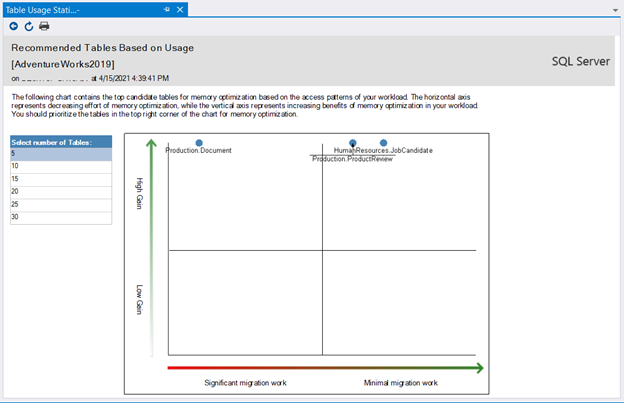Click the report timestamp 4/15/2021 4:39:41 PM
This screenshot has width=624, height=403.
[134, 78]
